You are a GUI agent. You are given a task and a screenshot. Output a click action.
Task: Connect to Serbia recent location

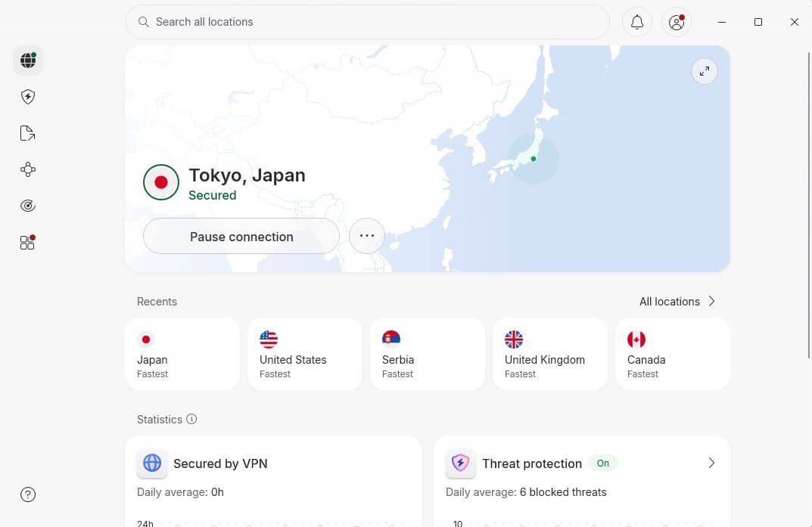tap(428, 354)
